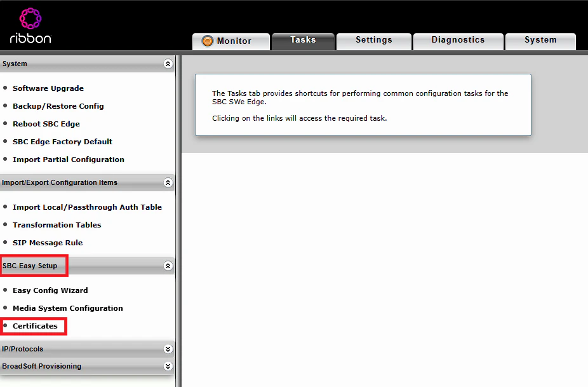Screen dimensions: 588x387
Task: Click the Ribbon logo
Action: [x=30, y=26]
